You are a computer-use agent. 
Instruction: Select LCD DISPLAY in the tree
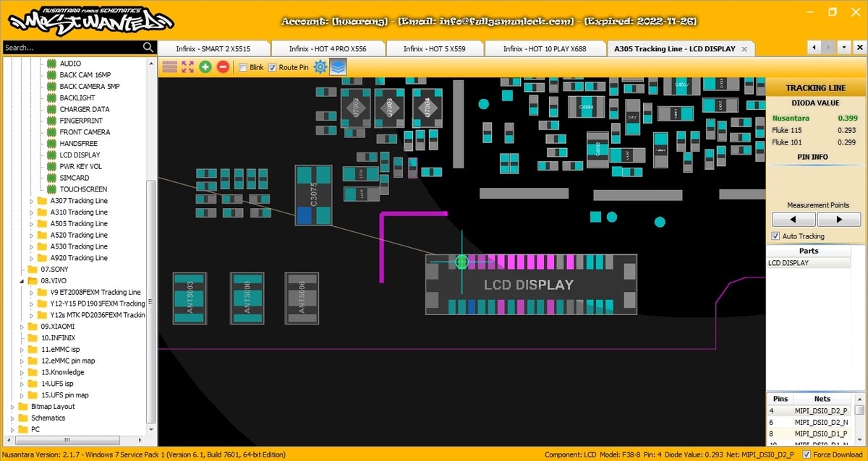pos(80,155)
